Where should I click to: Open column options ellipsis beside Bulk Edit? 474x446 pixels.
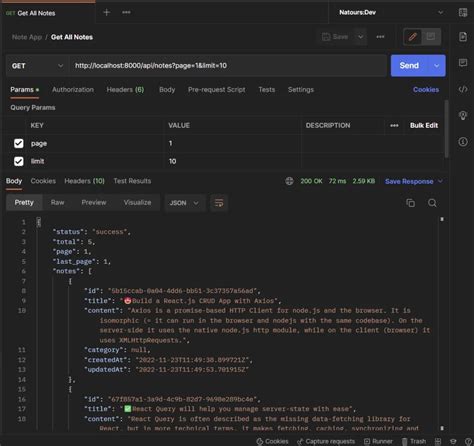coord(394,125)
